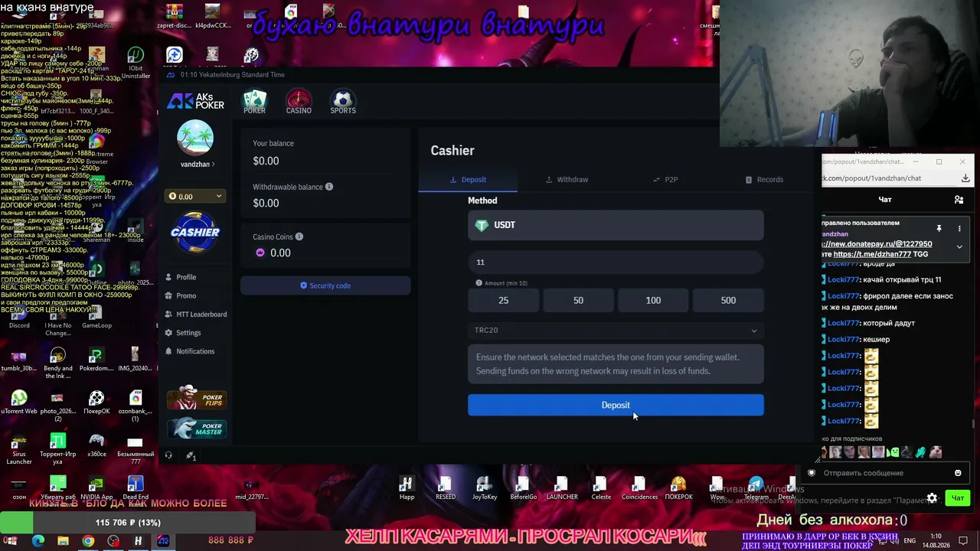Expand the 0.00 coin balance dropdown
The height and width of the screenshot is (551, 980).
click(195, 197)
